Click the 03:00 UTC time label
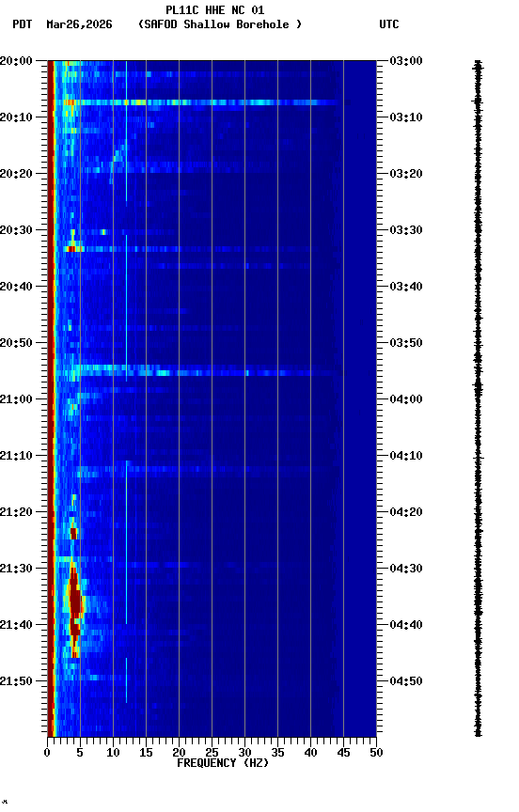The image size is (519, 812). pyautogui.click(x=406, y=61)
